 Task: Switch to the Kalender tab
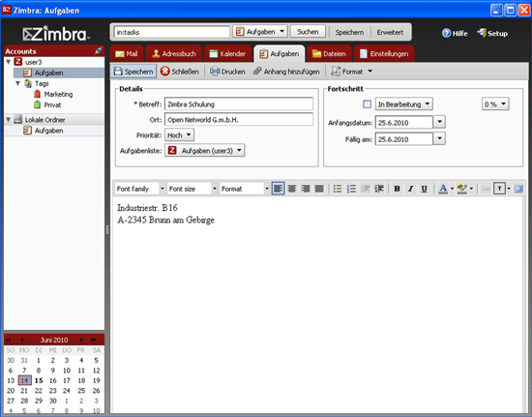227,53
